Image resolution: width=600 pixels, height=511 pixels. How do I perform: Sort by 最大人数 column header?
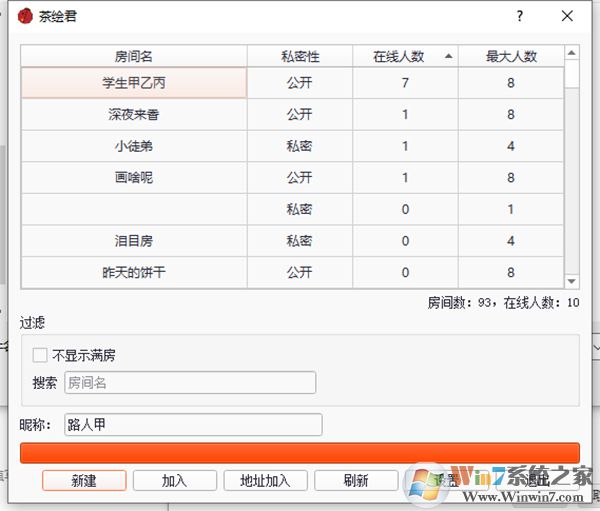point(511,57)
